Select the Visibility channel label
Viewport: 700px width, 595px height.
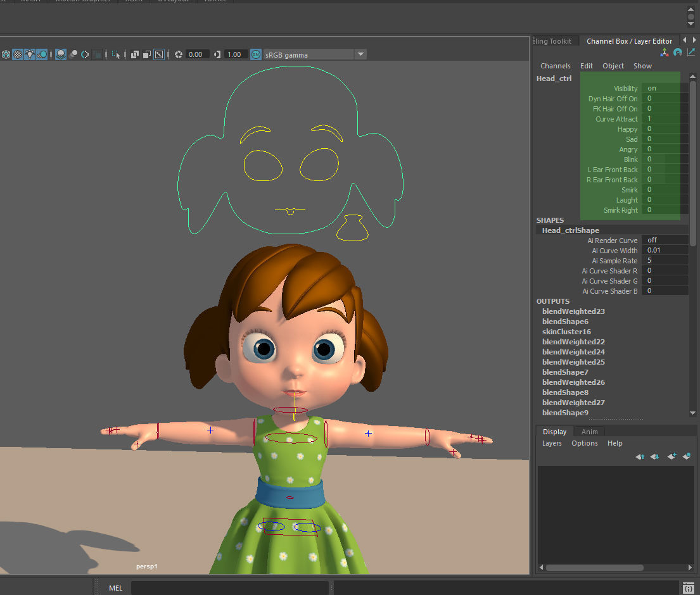click(x=625, y=89)
